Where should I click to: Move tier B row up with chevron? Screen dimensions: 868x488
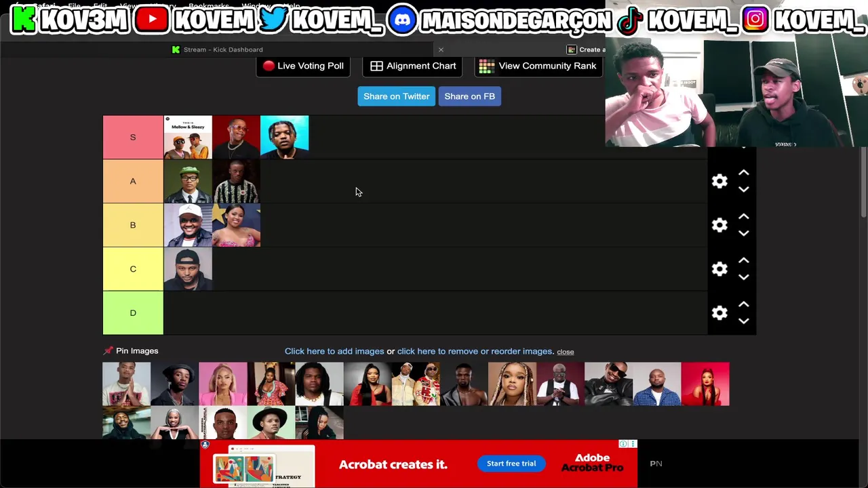tap(744, 217)
